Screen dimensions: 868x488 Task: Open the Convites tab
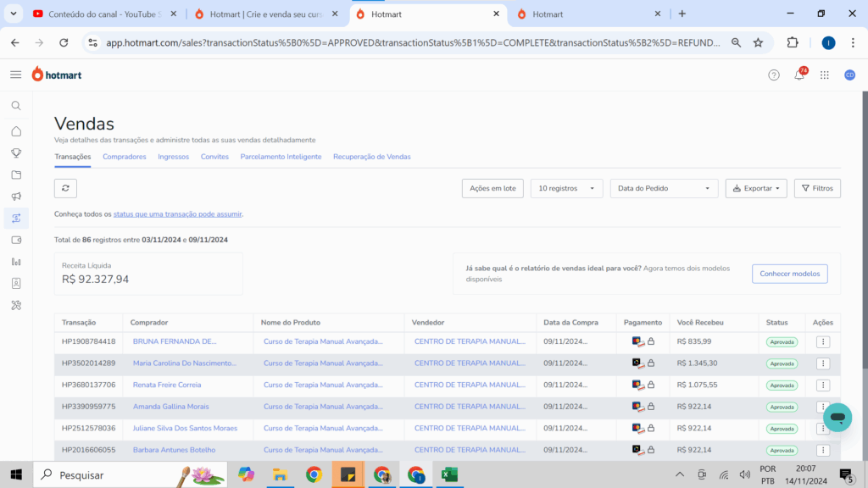click(214, 157)
